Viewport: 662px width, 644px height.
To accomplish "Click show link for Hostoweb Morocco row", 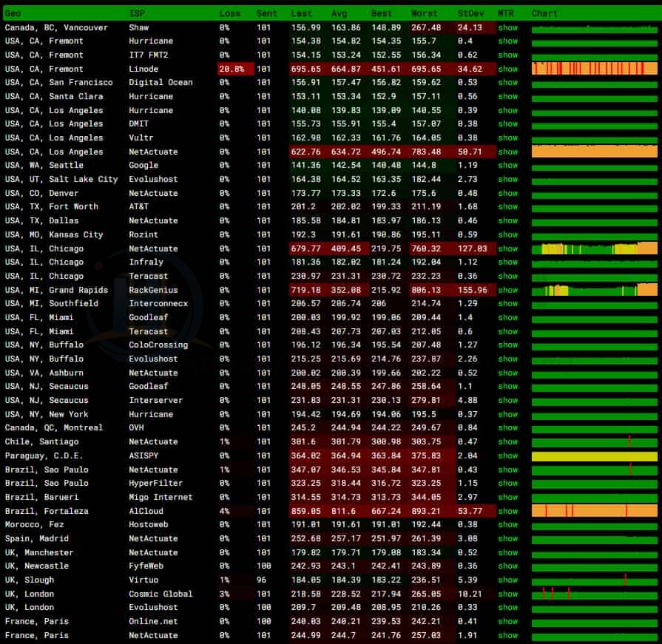I will pos(507,524).
